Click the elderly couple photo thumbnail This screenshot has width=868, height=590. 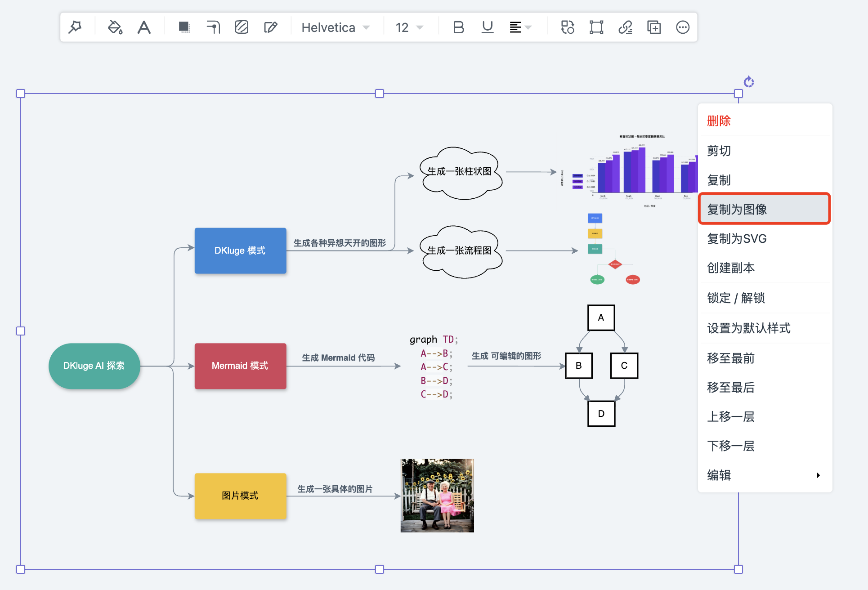pyautogui.click(x=437, y=496)
